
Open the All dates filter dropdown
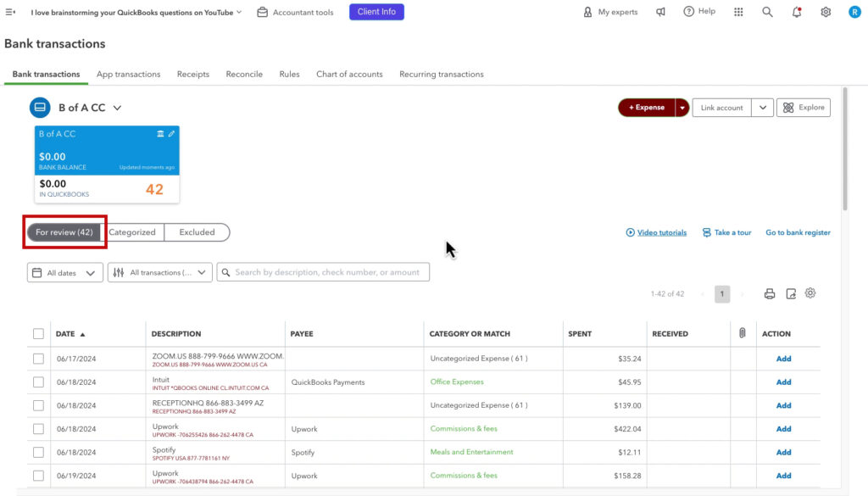(x=64, y=271)
